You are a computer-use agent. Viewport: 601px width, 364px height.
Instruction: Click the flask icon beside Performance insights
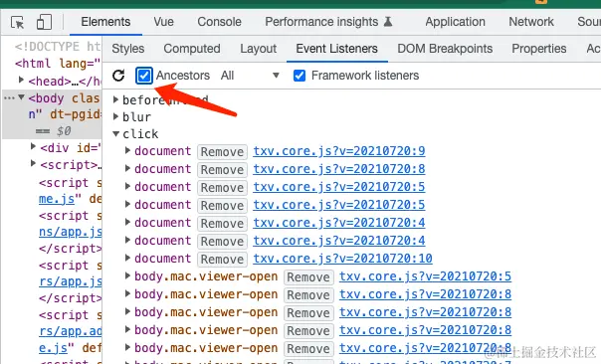click(x=388, y=22)
